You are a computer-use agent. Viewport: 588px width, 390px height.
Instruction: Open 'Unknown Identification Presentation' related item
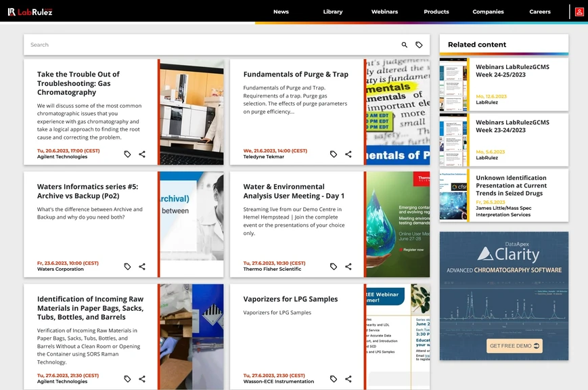pyautogui.click(x=511, y=186)
